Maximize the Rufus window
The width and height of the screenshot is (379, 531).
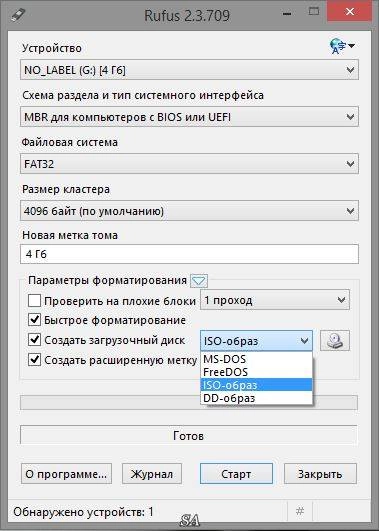[x=314, y=12]
